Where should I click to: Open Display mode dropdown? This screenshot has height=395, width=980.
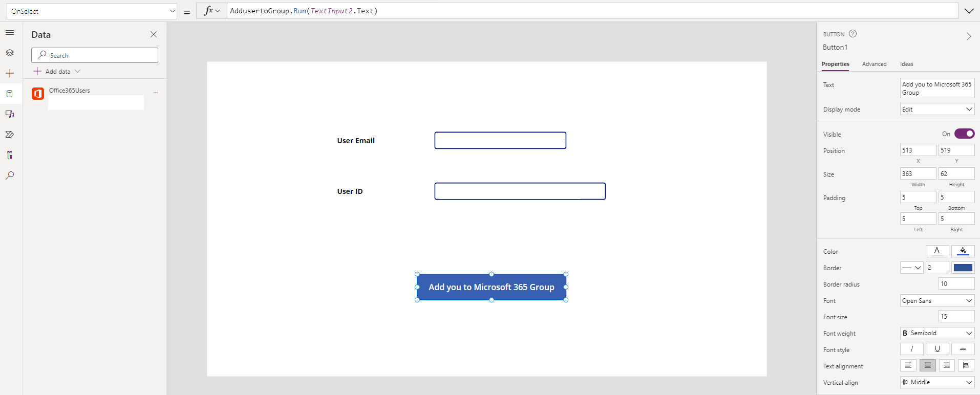[x=938, y=109]
